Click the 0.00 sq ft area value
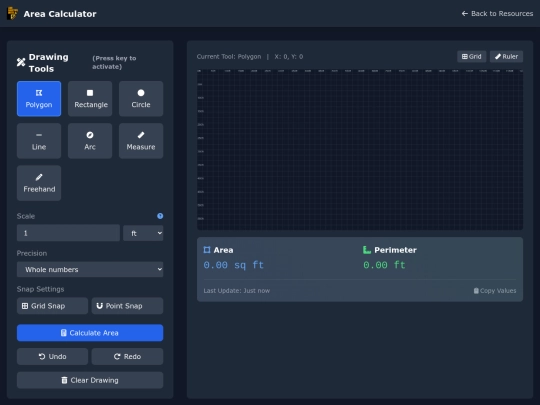 [x=233, y=265]
